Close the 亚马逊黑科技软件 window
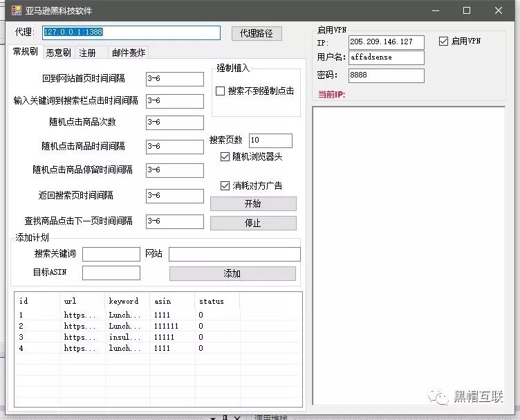Image resolution: width=520 pixels, height=420 pixels. pyautogui.click(x=498, y=10)
